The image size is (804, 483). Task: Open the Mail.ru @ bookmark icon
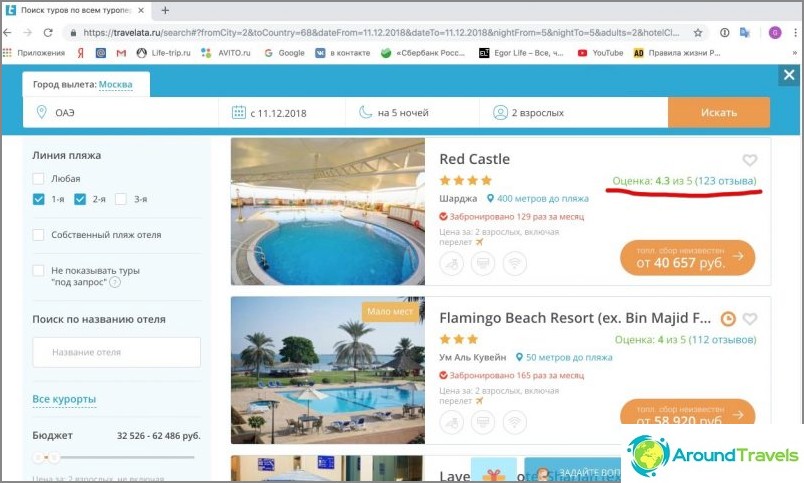click(x=101, y=53)
